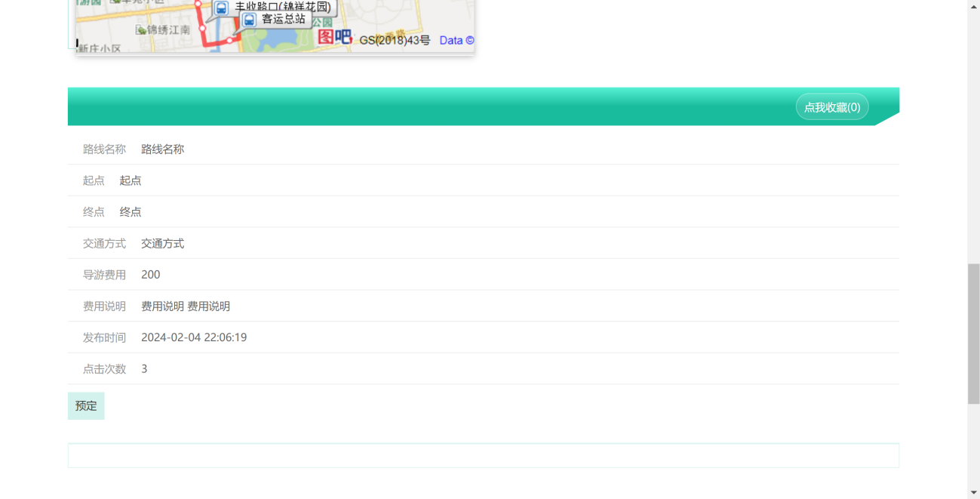
Task: Click the 起点 start point value
Action: coord(131,181)
